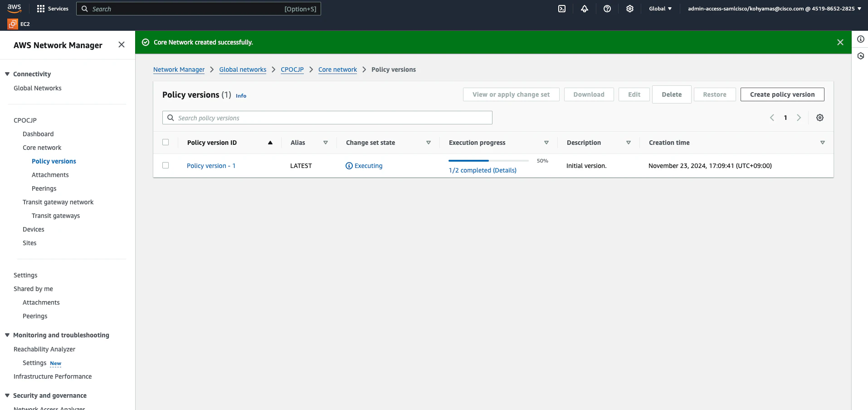Open table preferences gear icon
This screenshot has width=868, height=410.
(820, 118)
